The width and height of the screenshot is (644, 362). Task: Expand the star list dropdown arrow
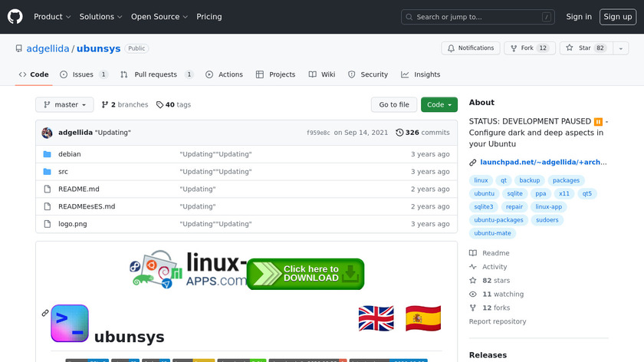[620, 48]
